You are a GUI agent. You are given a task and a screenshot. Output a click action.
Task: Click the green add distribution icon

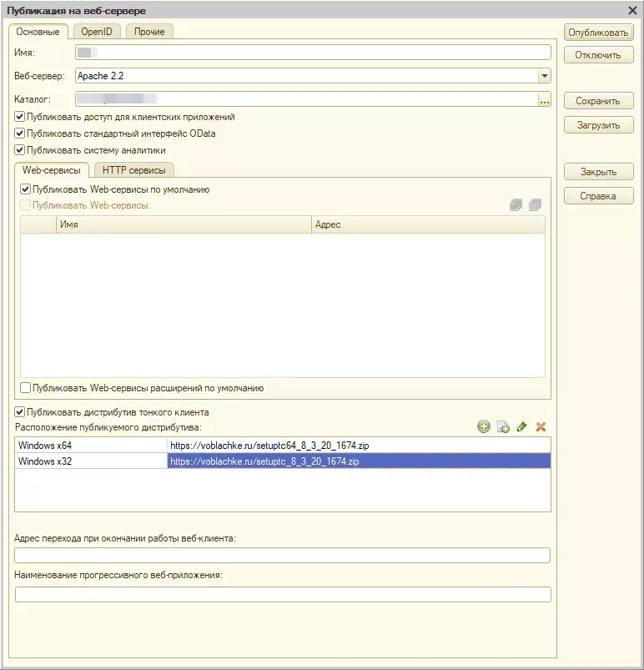click(x=484, y=426)
